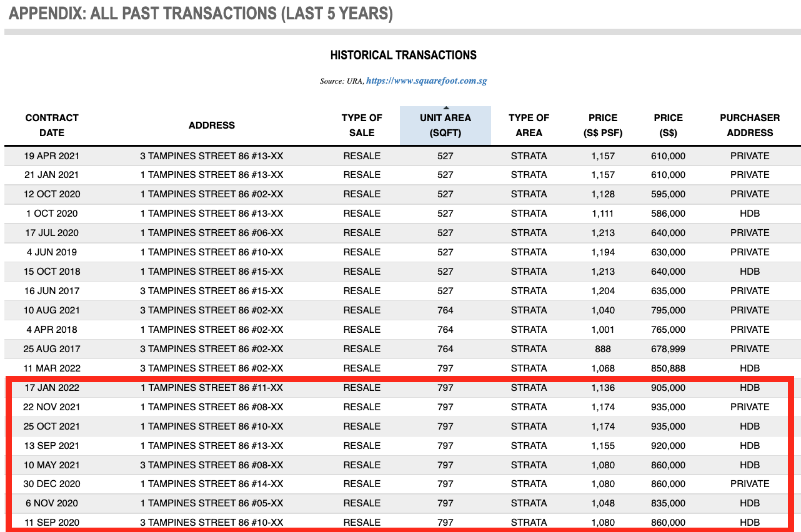Click the '30 DEC 2020' contract date cell

pos(52,484)
